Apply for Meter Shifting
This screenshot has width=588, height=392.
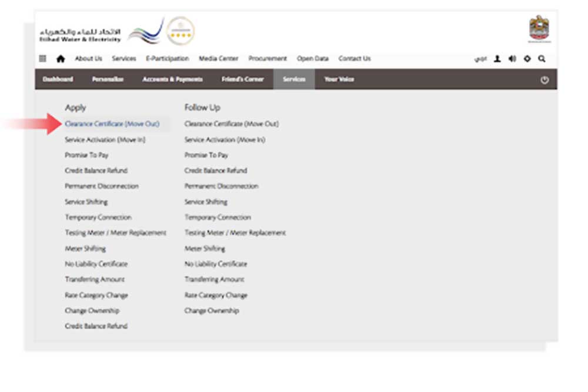click(85, 249)
